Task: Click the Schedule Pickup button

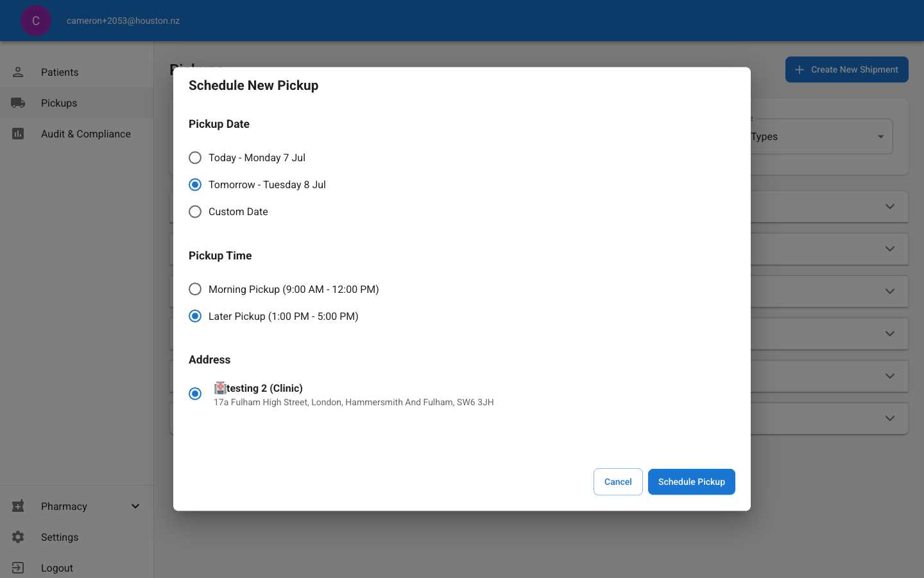Action: tap(692, 482)
